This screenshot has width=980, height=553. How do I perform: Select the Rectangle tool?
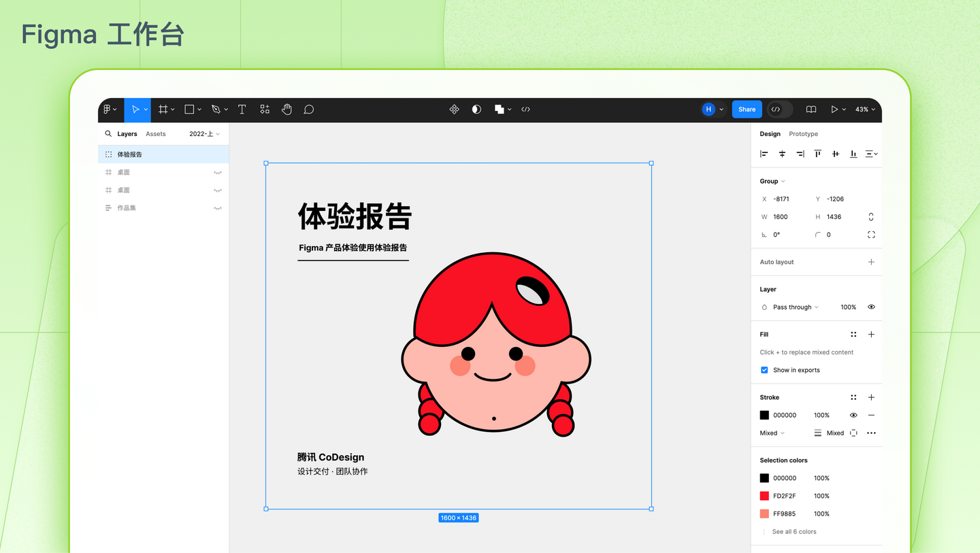[x=188, y=109]
